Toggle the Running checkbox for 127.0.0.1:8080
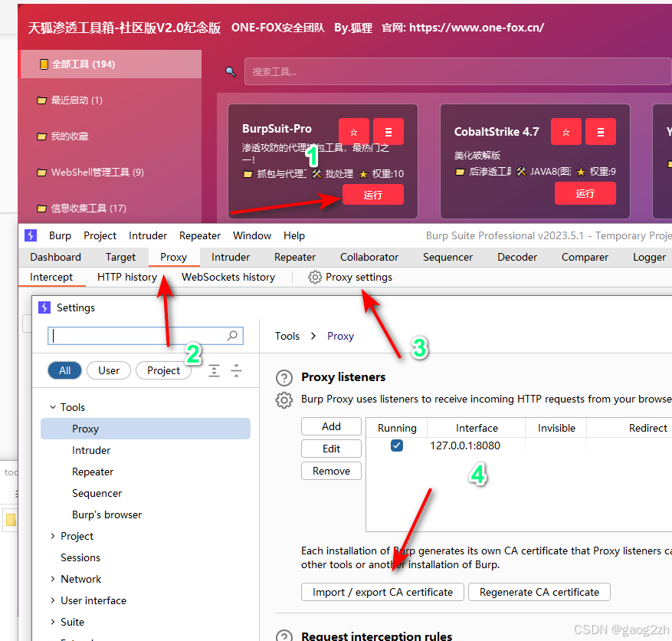Image resolution: width=672 pixels, height=641 pixels. pos(397,445)
